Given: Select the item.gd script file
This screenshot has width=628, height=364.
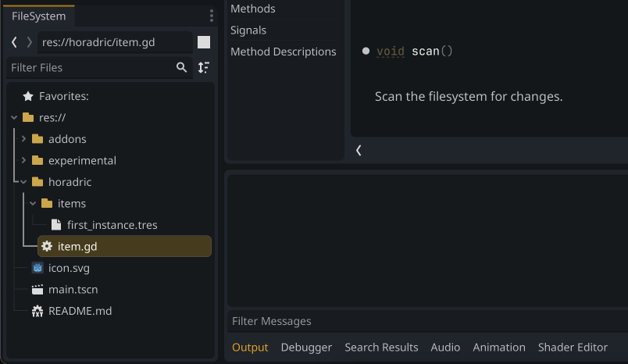Looking at the screenshot, I should pyautogui.click(x=124, y=246).
